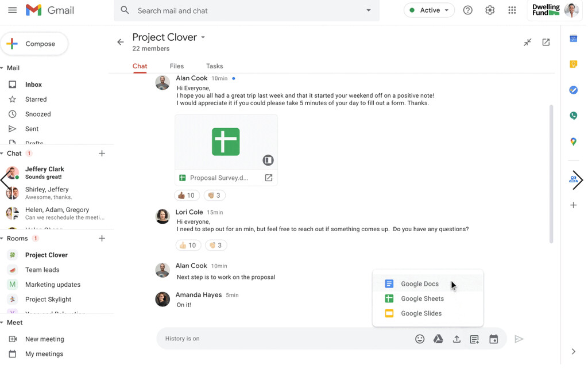Toggle clap reaction on Alan's form message
588x368 pixels.
(x=214, y=195)
